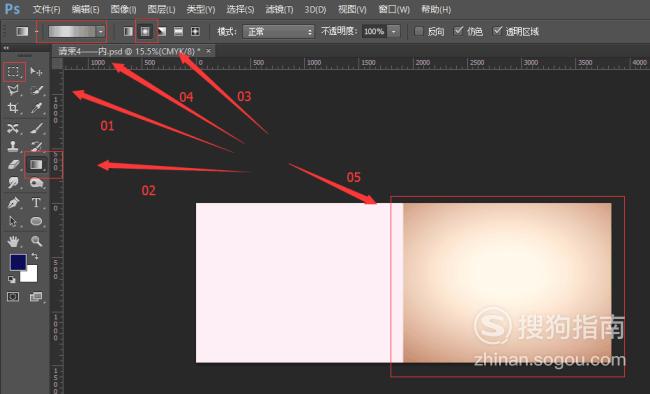The image size is (650, 394).
Task: Click the gradient preview bar to edit
Action: [72, 32]
